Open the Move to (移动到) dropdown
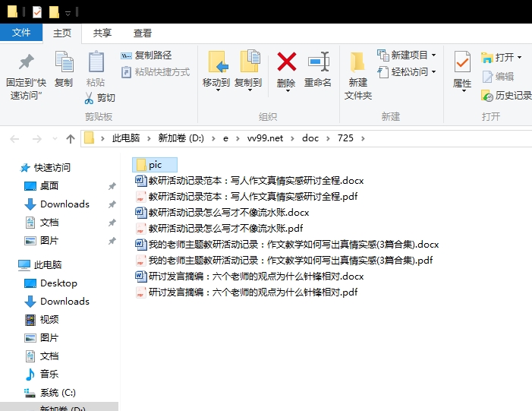The width and height of the screenshot is (532, 411). (216, 71)
